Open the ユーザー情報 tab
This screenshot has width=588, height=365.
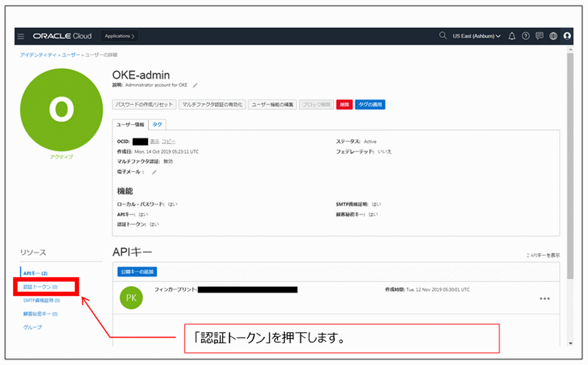tap(130, 124)
